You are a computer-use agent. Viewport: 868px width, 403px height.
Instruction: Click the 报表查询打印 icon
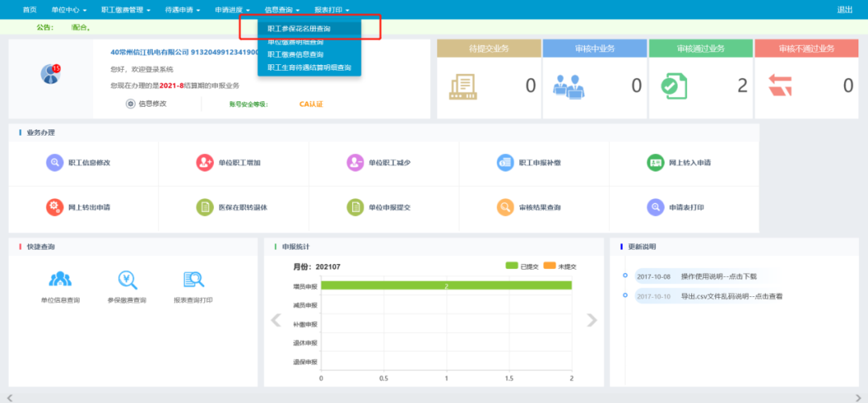click(194, 279)
